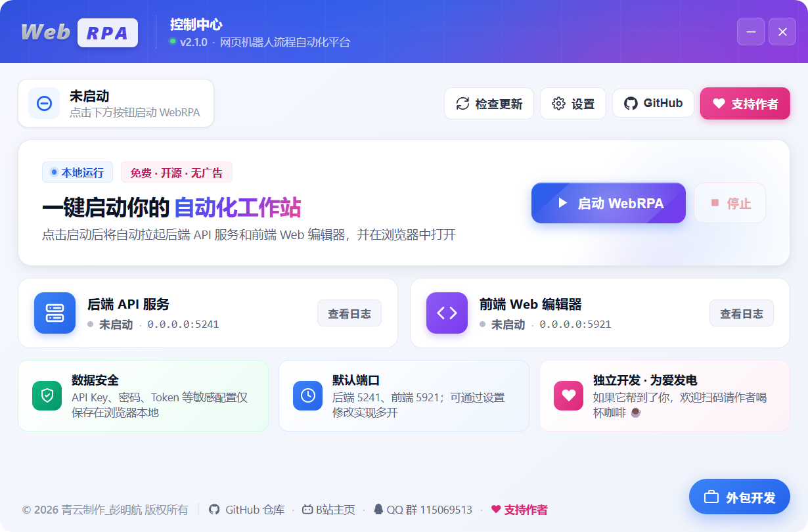Viewport: 808px width, 532px height.
Task: Click the gear icon in 设置
Action: (559, 104)
